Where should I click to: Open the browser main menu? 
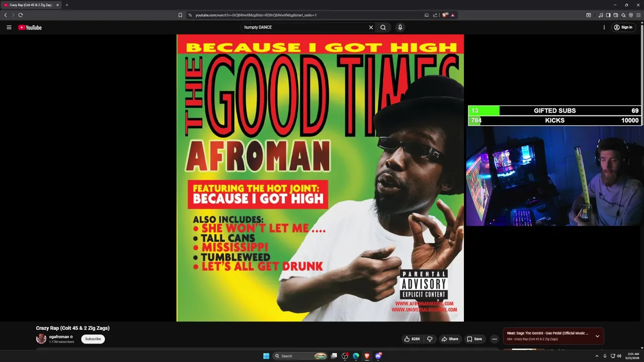[639, 15]
